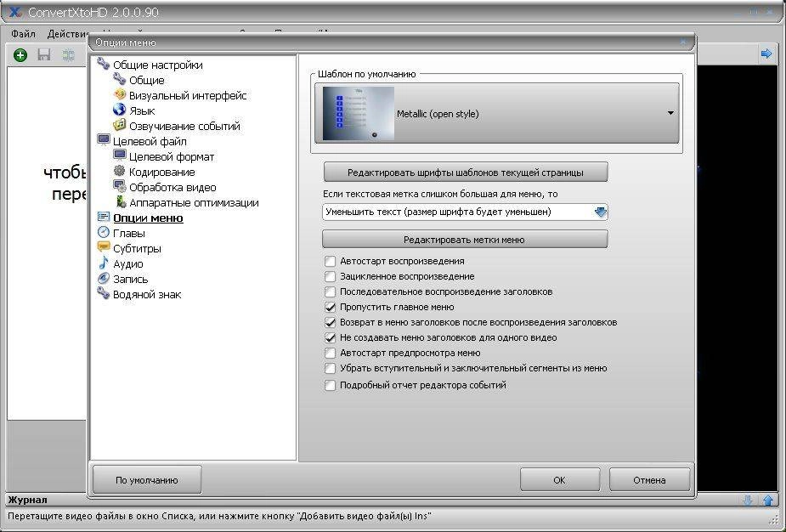The image size is (786, 532).
Task: Click the list icon beside Опции меню
Action: (x=104, y=217)
